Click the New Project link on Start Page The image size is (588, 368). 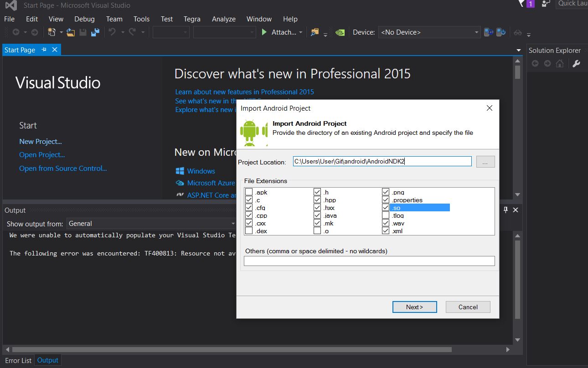(x=41, y=142)
